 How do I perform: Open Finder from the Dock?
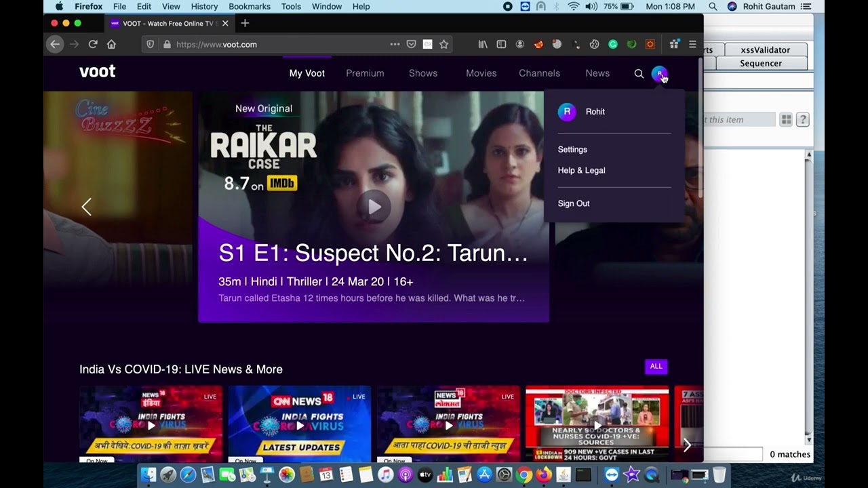[x=148, y=474]
